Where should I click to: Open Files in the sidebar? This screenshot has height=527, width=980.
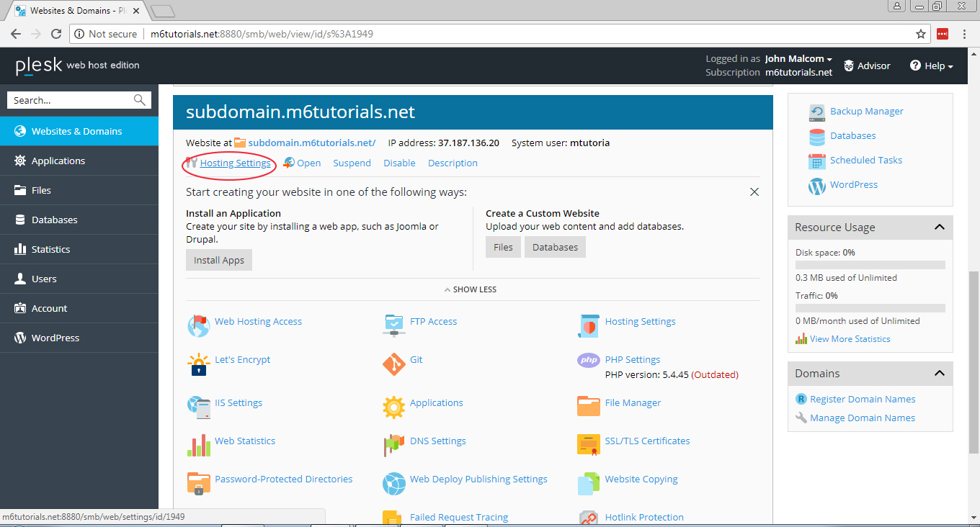pyautogui.click(x=79, y=190)
